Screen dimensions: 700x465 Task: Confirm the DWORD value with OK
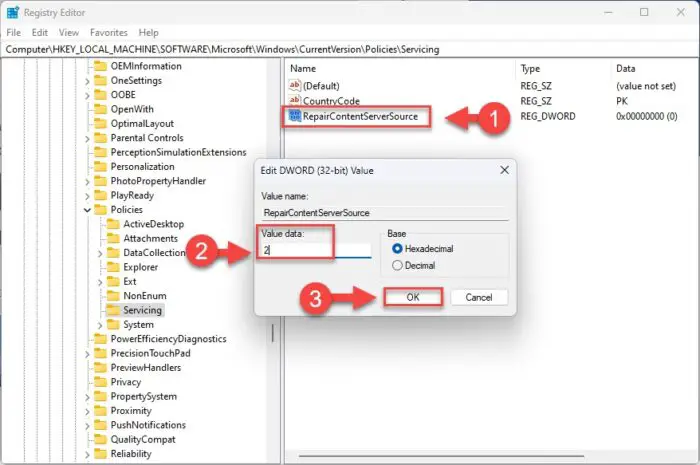pos(413,297)
